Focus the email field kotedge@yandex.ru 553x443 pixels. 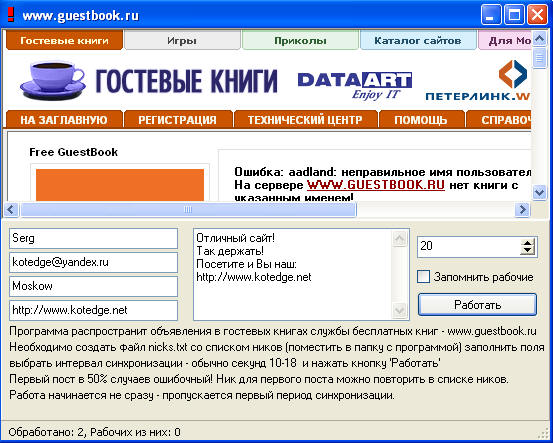pyautogui.click(x=93, y=262)
